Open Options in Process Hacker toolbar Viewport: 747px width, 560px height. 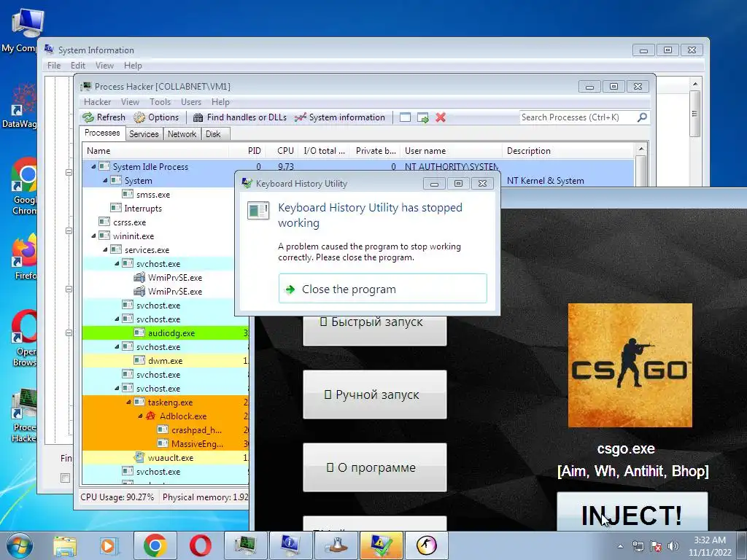coord(156,117)
